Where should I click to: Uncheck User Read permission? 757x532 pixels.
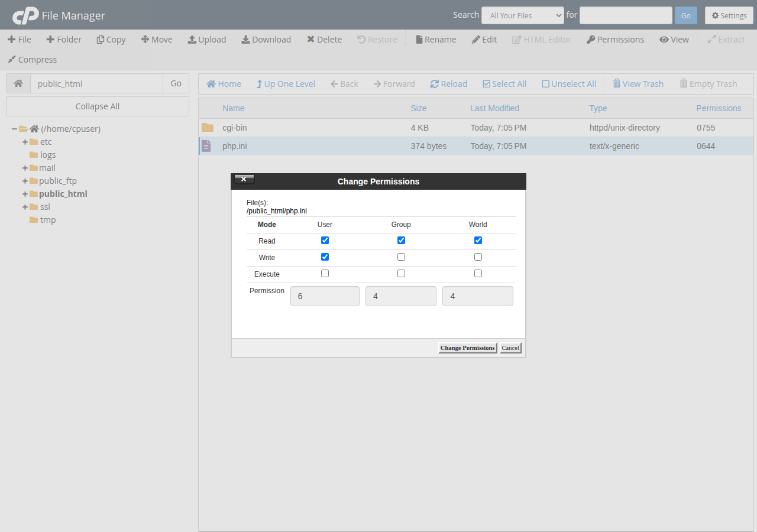(325, 241)
